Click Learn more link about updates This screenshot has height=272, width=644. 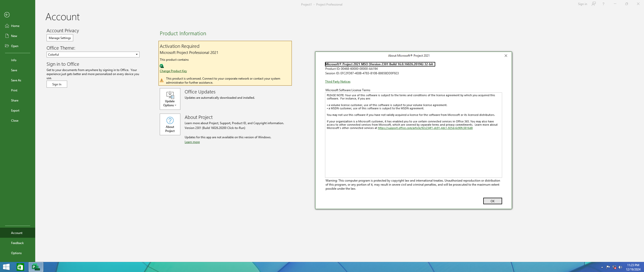click(192, 142)
